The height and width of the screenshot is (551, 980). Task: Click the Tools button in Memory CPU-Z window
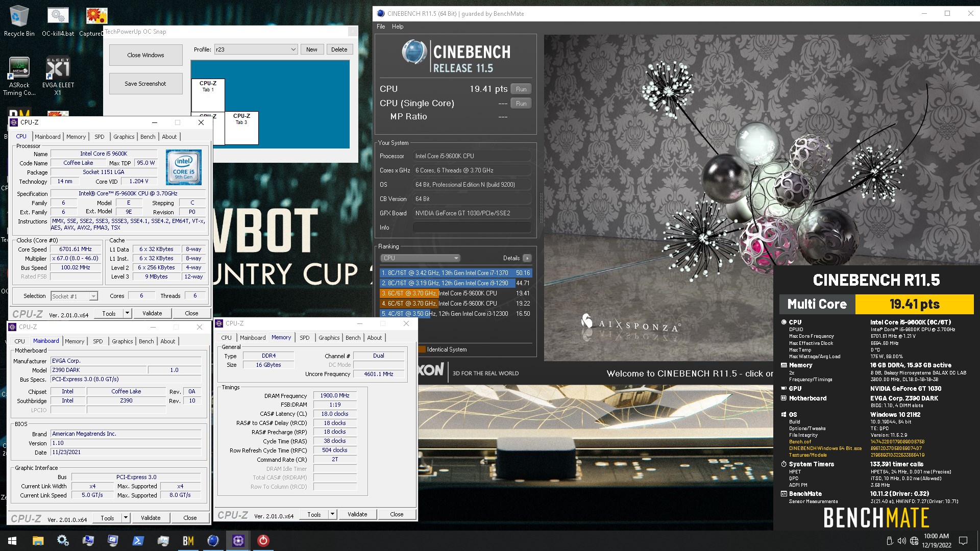coord(314,514)
